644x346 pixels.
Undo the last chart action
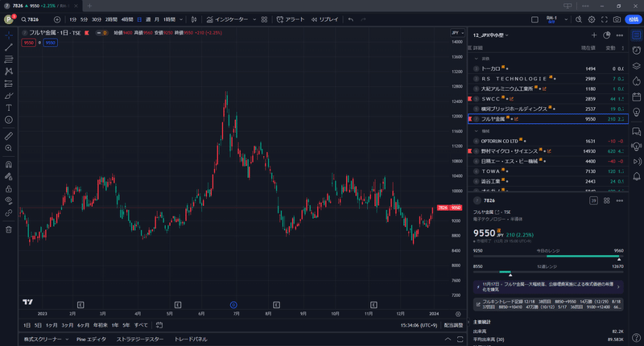(350, 19)
